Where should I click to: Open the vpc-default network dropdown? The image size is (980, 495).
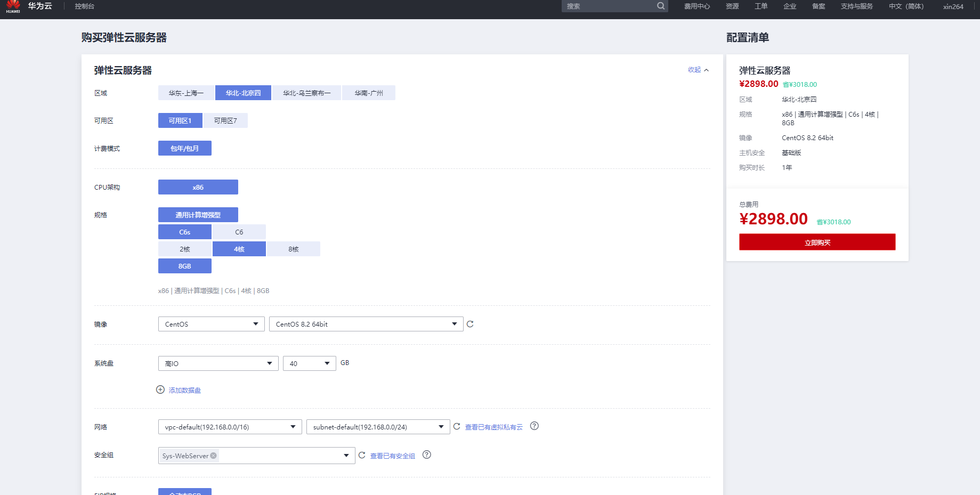click(x=230, y=427)
